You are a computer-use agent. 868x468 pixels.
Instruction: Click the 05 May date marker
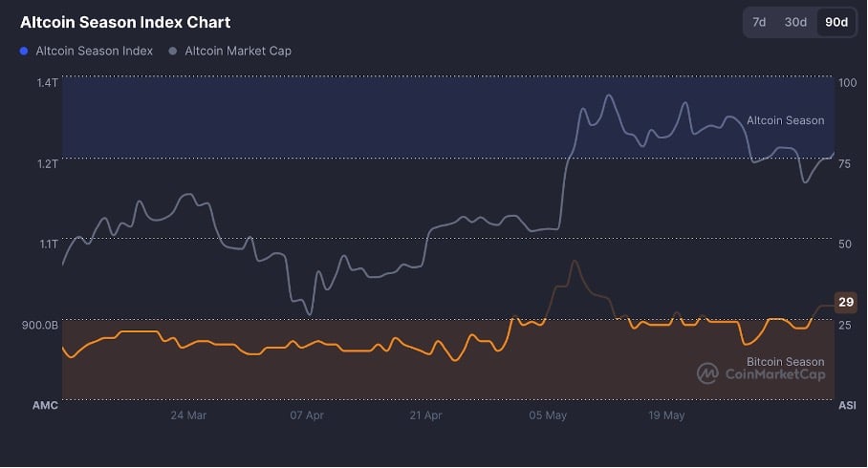548,415
